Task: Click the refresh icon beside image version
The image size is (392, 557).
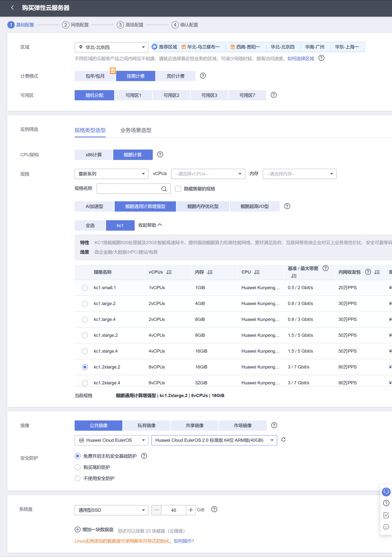Action: click(x=283, y=440)
